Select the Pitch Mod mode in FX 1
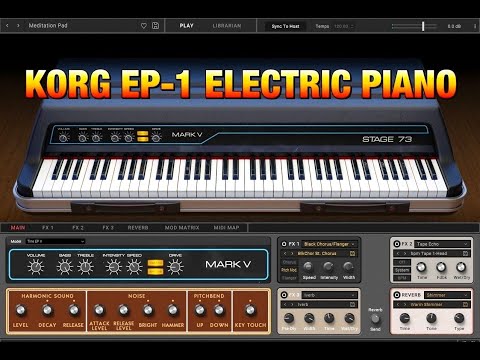 [289, 270]
